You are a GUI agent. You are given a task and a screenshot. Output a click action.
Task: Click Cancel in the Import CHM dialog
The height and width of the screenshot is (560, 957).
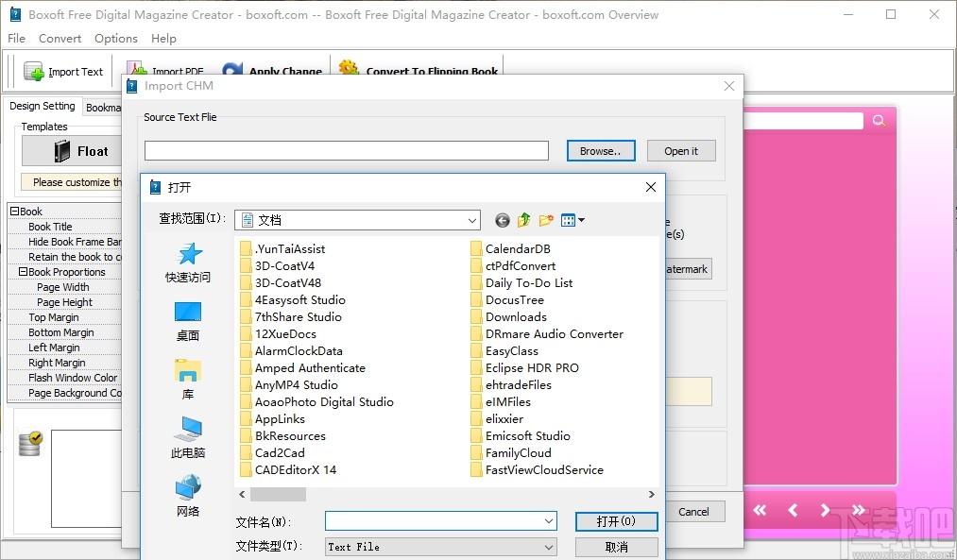click(694, 512)
